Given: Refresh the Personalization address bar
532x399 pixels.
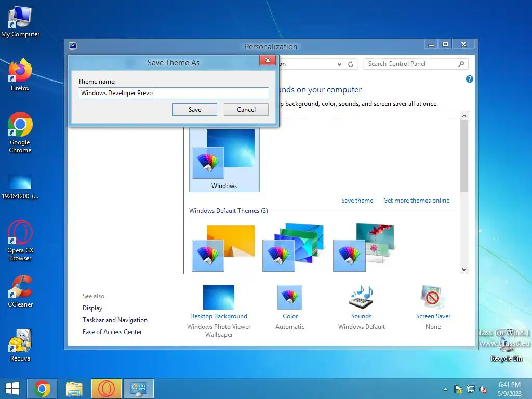Looking at the screenshot, I should tap(351, 64).
